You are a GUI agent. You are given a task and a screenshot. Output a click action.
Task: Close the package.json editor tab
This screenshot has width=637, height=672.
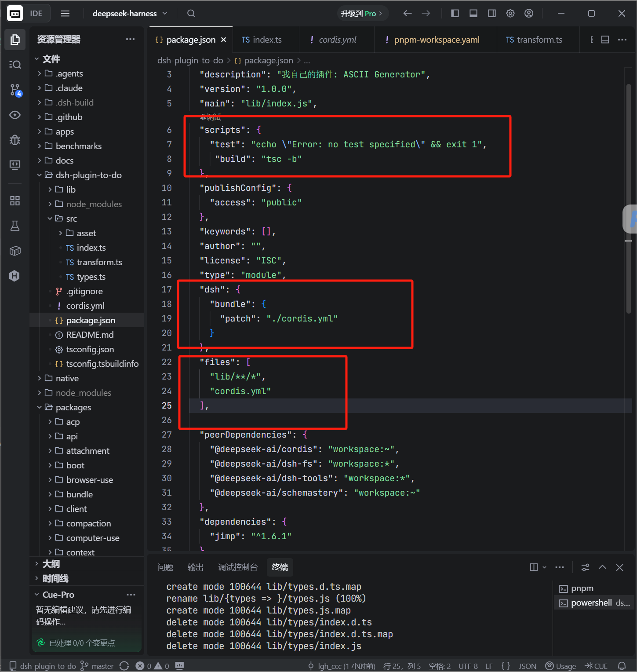pos(223,40)
